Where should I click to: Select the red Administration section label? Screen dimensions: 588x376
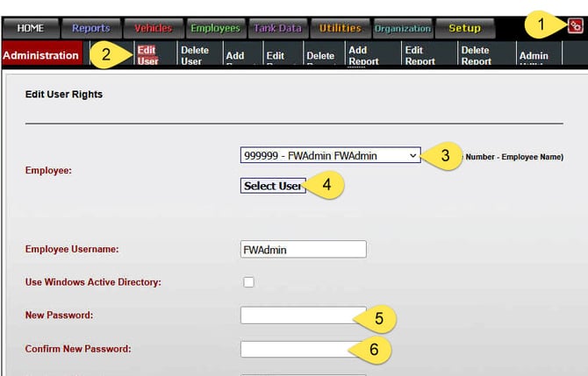pos(41,55)
